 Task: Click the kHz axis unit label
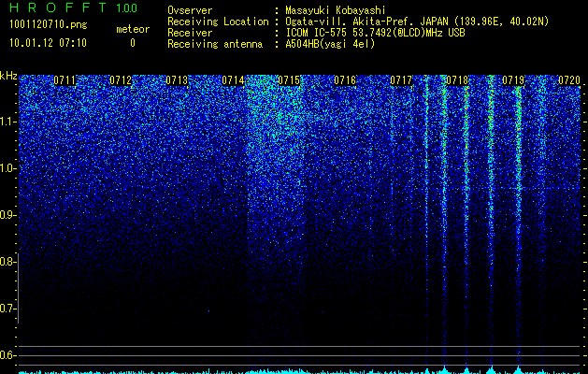pyautogui.click(x=8, y=77)
